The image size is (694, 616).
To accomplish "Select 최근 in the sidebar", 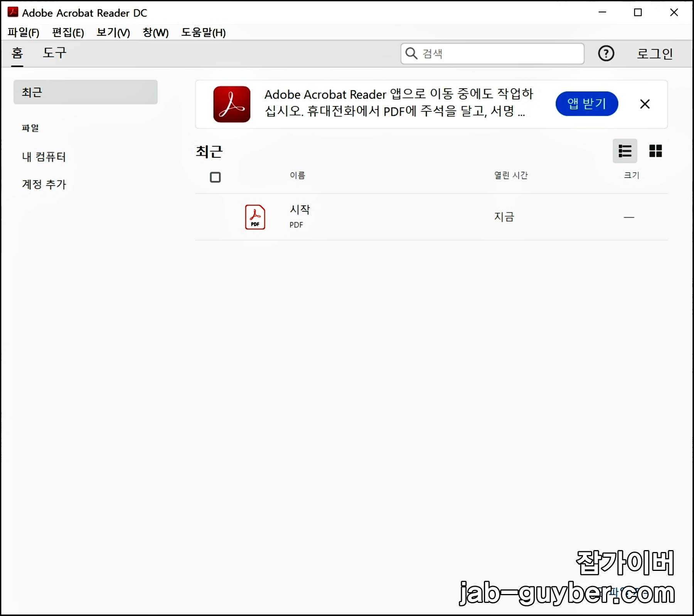I will point(86,92).
